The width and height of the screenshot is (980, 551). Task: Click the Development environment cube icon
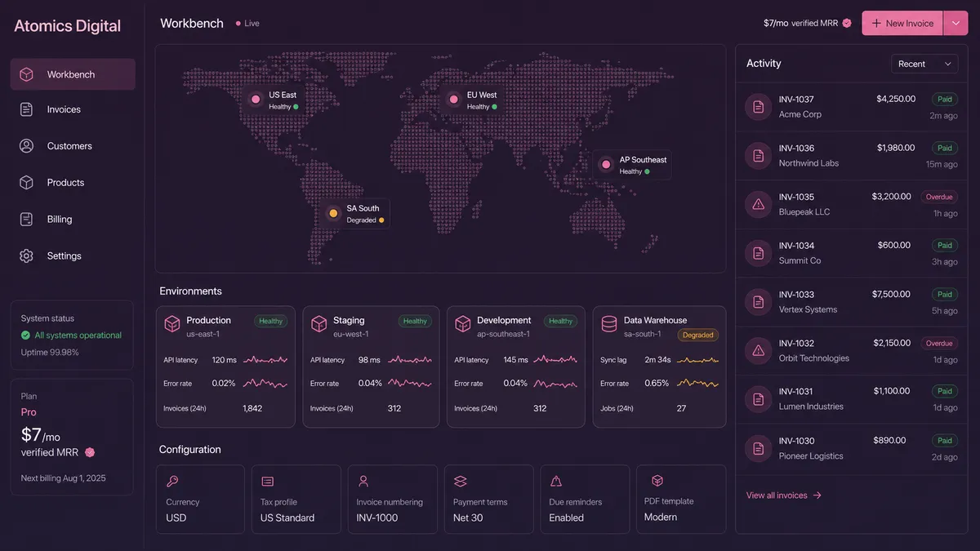(x=463, y=324)
